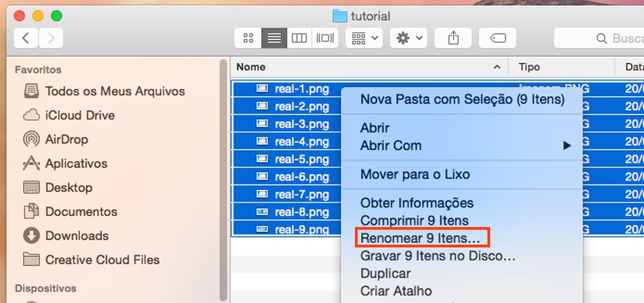644x303 pixels.
Task: Open iCloud Drive in the sidebar
Action: [80, 115]
